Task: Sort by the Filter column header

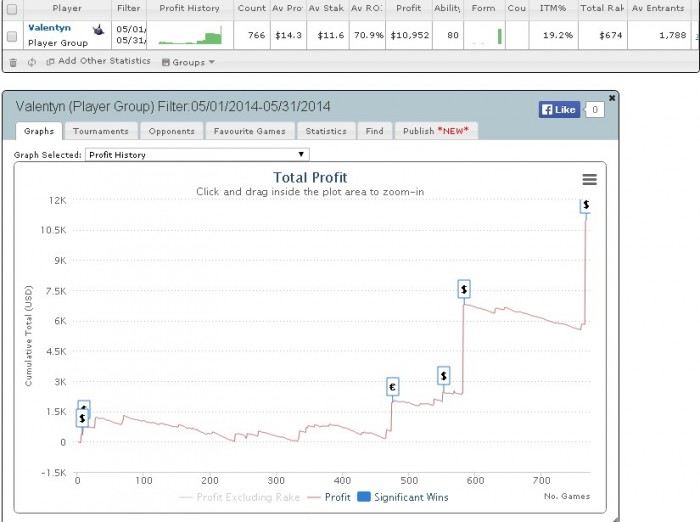Action: click(x=129, y=8)
